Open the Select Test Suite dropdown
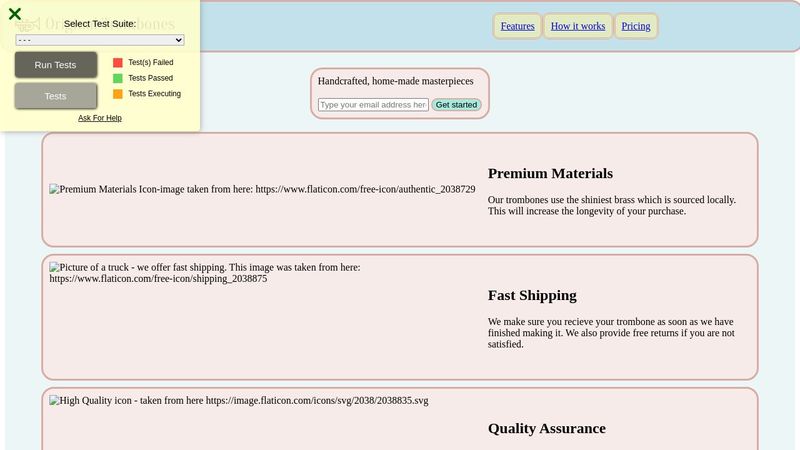 (100, 40)
